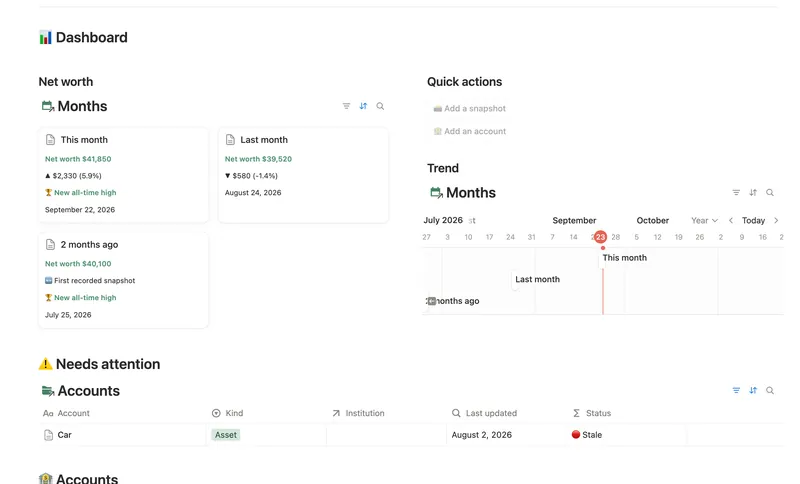Open filter for Net worth Months view
The height and width of the screenshot is (484, 800).
(x=346, y=106)
